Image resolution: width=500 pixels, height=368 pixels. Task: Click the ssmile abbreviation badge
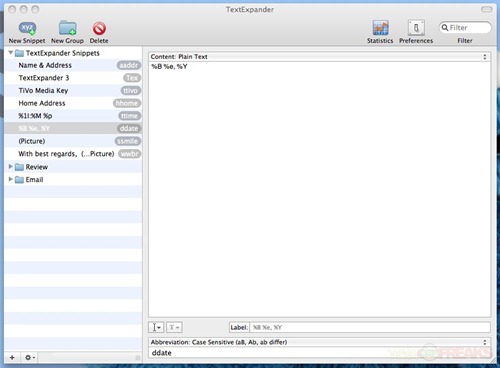click(128, 141)
